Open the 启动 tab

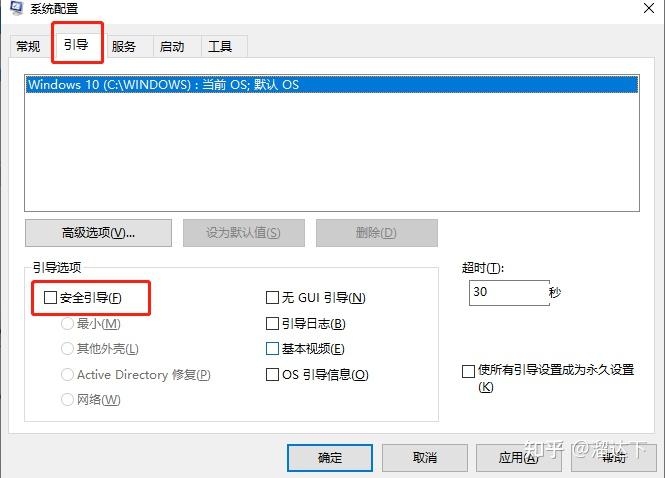pyautogui.click(x=172, y=46)
